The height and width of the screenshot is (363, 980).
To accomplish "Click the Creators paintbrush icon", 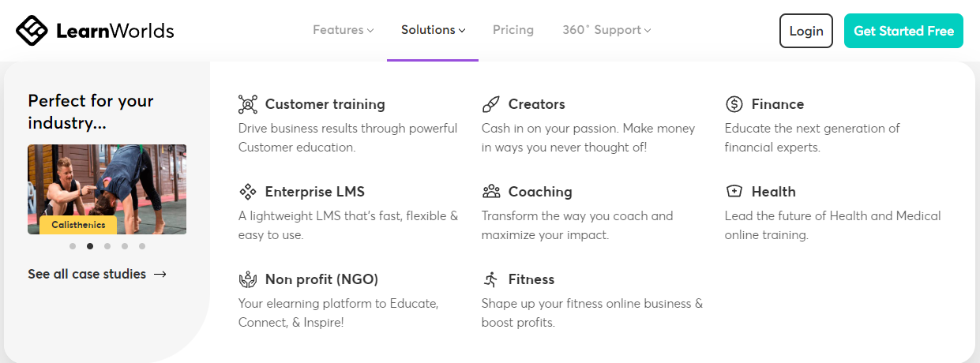I will [491, 104].
